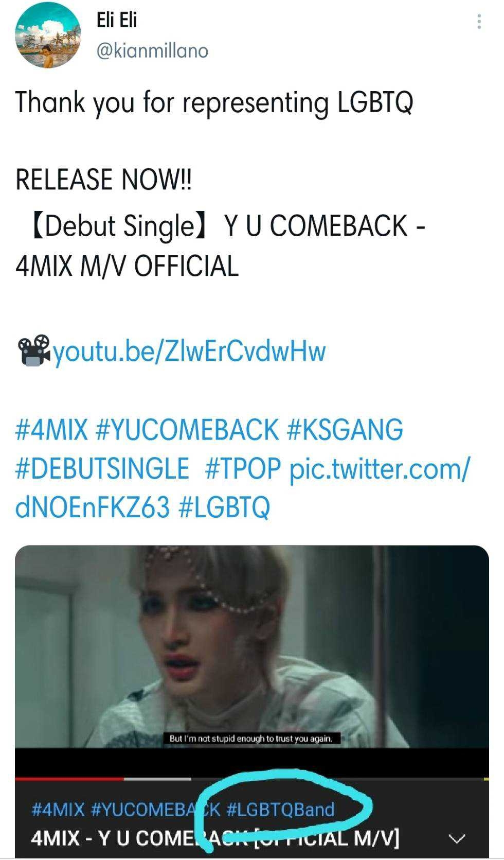Viewport: 504px width, 860px height.
Task: Open the youtu.be/ZlwErCvdwHw link
Action: (189, 351)
